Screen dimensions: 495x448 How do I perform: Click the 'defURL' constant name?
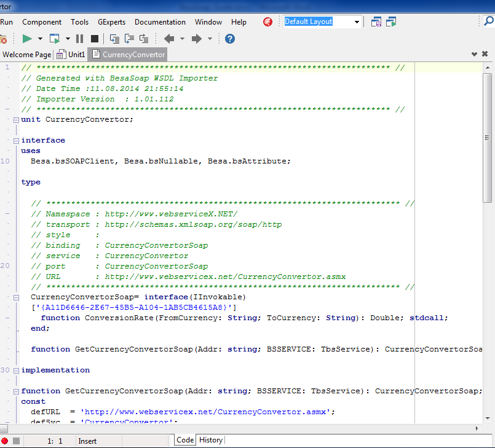pos(46,412)
